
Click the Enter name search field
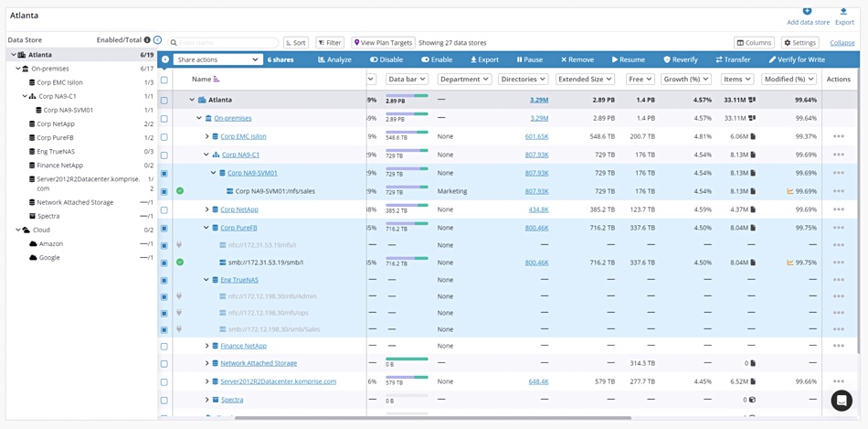pyautogui.click(x=224, y=43)
